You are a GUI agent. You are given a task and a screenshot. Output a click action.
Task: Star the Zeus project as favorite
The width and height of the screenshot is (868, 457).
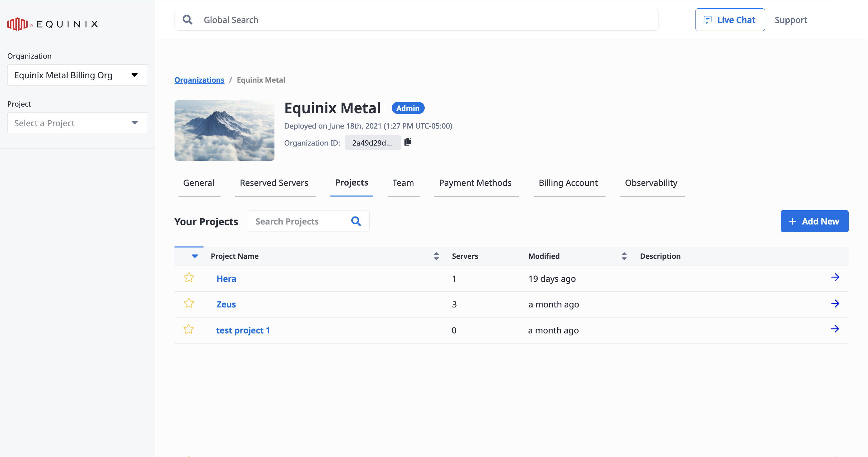pyautogui.click(x=189, y=303)
